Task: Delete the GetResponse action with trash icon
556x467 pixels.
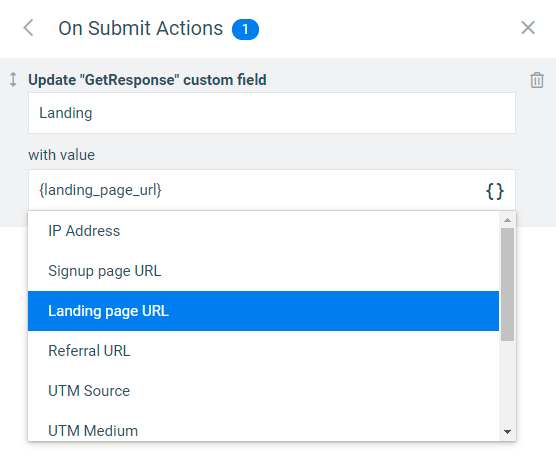Action: pyautogui.click(x=536, y=80)
